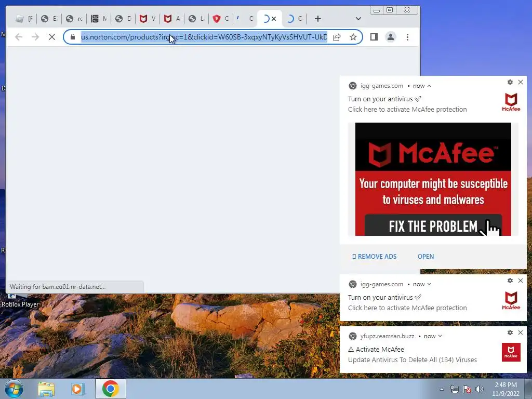Open a new tab with the plus button
This screenshot has height=399, width=532.
coord(317,19)
